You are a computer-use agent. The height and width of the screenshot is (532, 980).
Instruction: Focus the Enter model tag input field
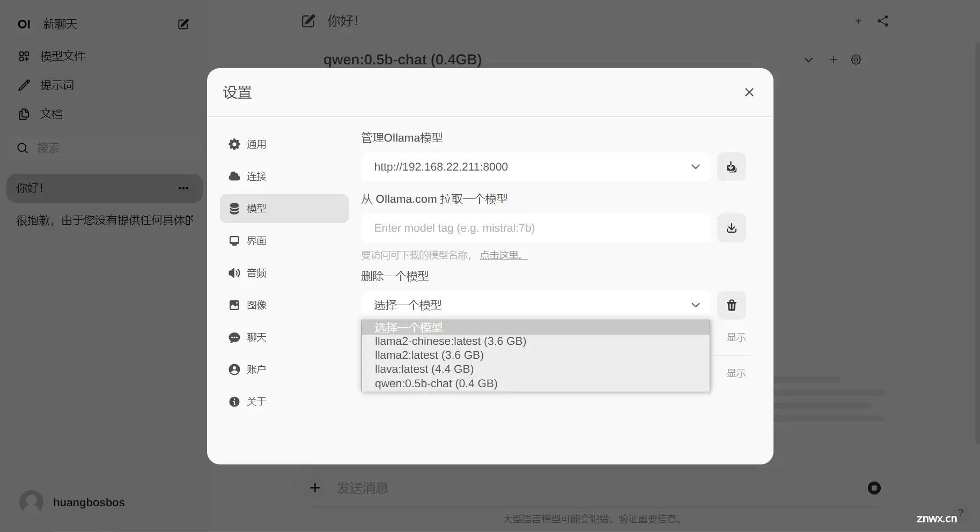coord(536,228)
